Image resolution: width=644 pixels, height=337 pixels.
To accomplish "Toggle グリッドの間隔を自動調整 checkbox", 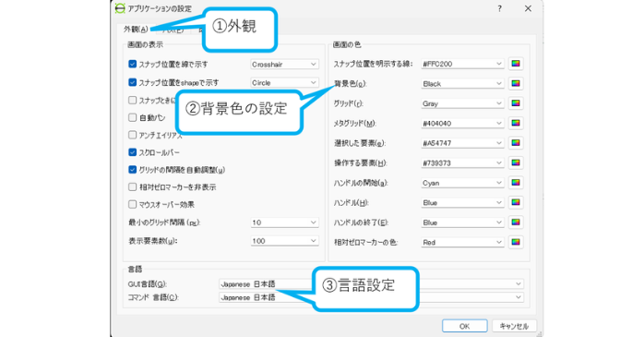I will (132, 170).
